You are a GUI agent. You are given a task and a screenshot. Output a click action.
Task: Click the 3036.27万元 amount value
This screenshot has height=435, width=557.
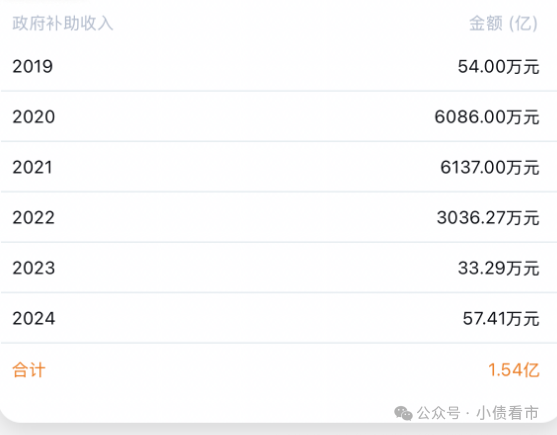(488, 218)
